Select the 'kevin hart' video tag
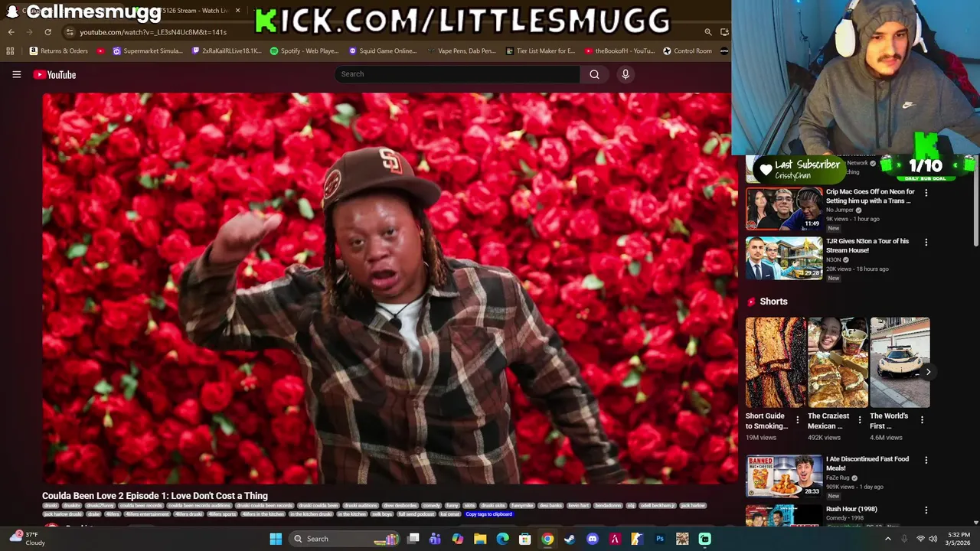This screenshot has width=980, height=551. click(x=579, y=506)
